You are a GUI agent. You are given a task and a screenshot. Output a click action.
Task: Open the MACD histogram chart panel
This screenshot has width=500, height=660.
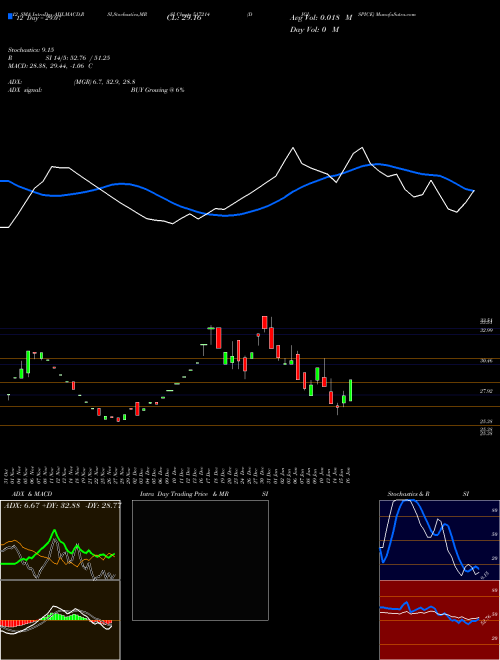(x=60, y=620)
